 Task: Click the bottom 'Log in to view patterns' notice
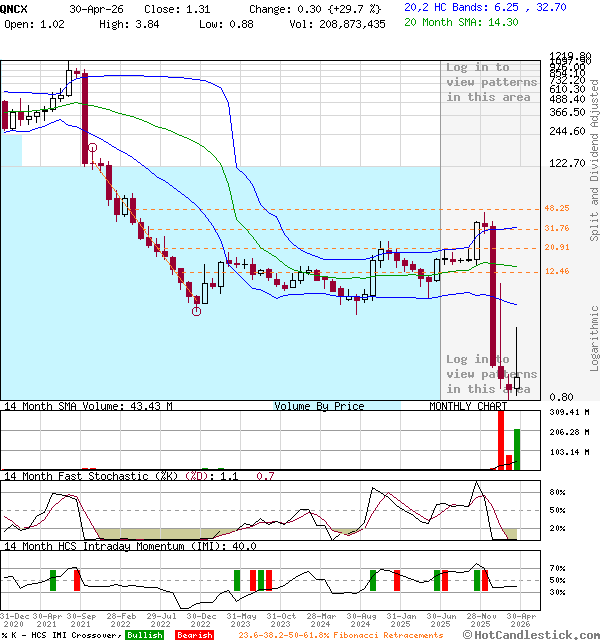(491, 374)
